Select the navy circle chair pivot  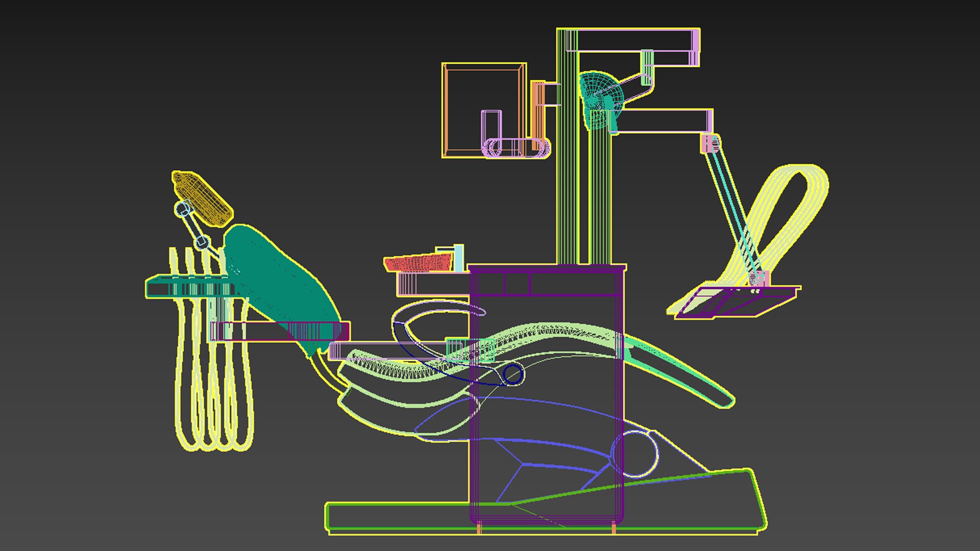coord(512,374)
